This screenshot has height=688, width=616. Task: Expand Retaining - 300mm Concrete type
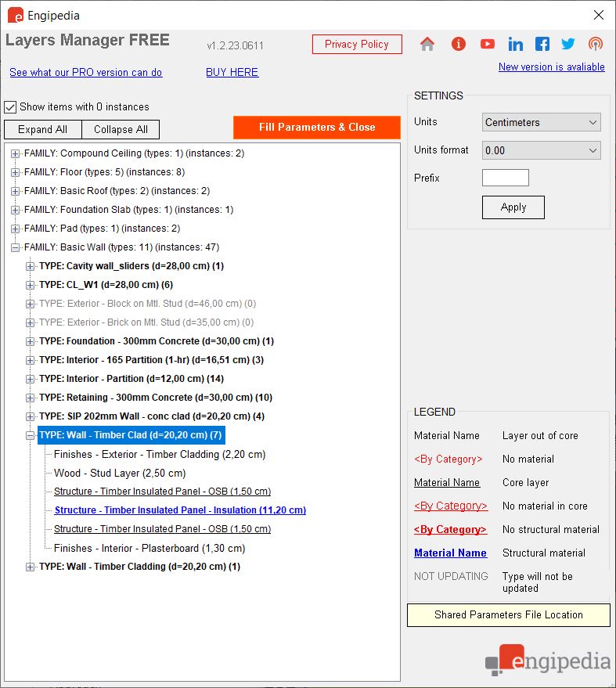(30, 398)
